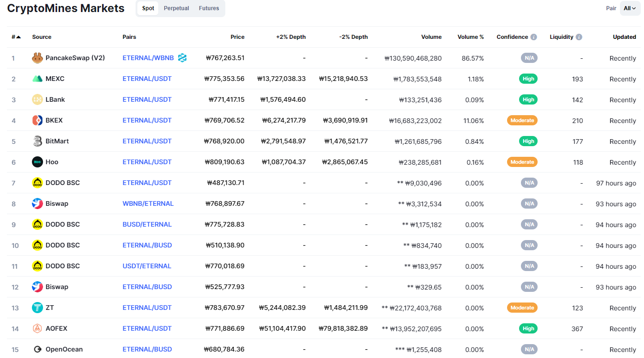The image size is (644, 358).
Task: Click the Liquidity column info icon
Action: (579, 37)
